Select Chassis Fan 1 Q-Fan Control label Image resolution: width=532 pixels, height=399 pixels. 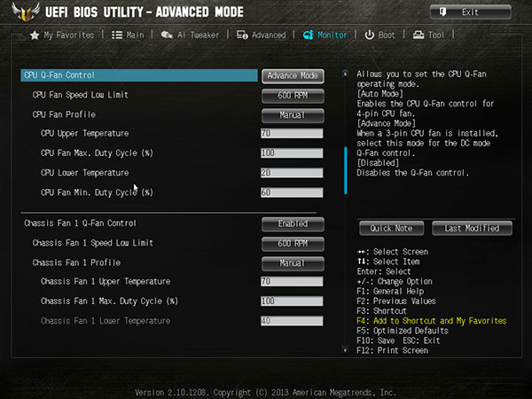(x=80, y=223)
